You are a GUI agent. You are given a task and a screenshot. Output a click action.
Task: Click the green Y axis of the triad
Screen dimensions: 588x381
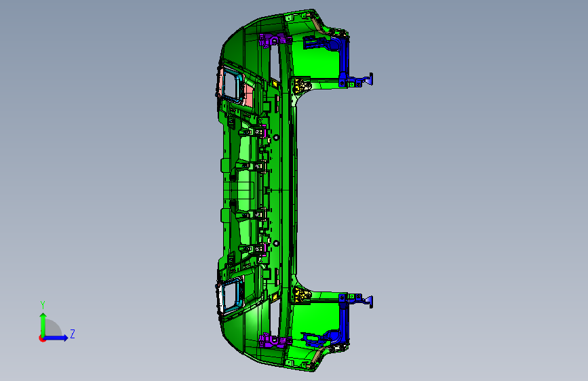tap(43, 324)
